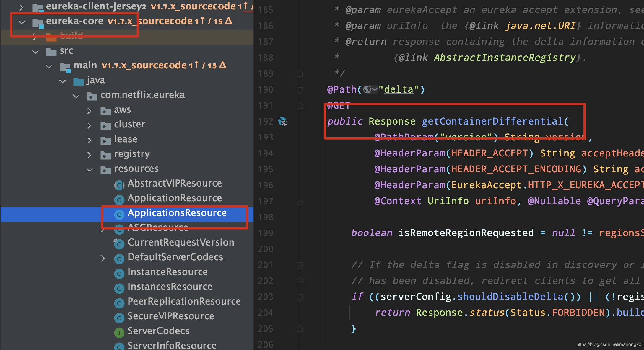The height and width of the screenshot is (350, 644).
Task: Click the ServerCodecs interface icon
Action: [x=119, y=333]
